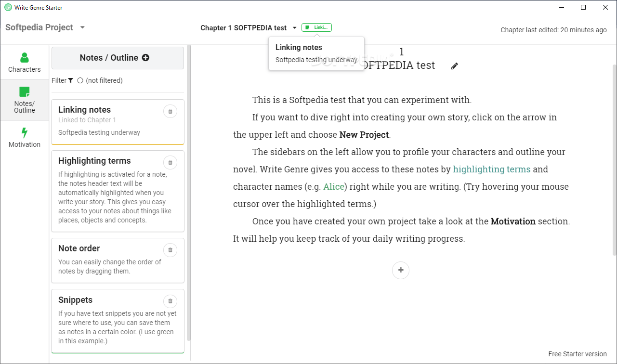Select the Snippets note title
617x364 pixels.
(x=75, y=300)
